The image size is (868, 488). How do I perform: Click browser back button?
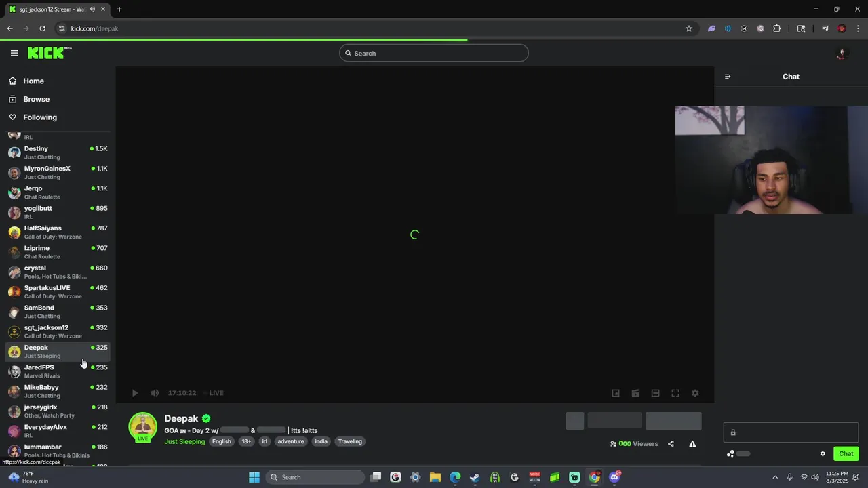pyautogui.click(x=9, y=28)
